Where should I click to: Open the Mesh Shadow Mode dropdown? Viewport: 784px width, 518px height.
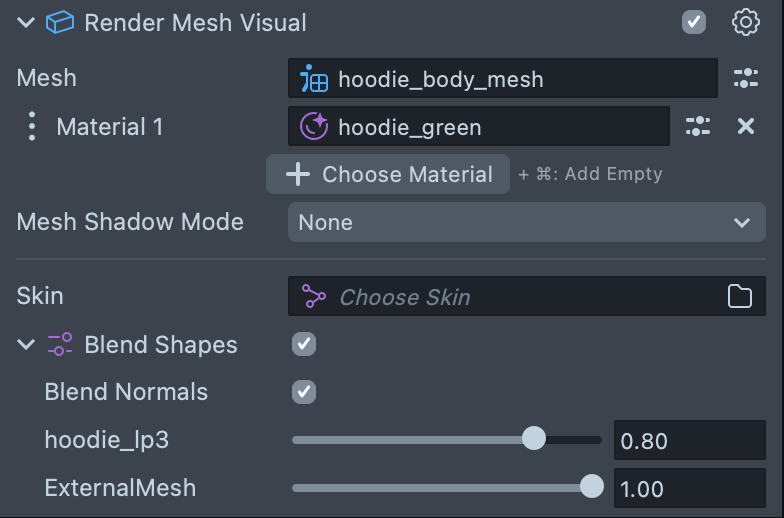tap(526, 222)
